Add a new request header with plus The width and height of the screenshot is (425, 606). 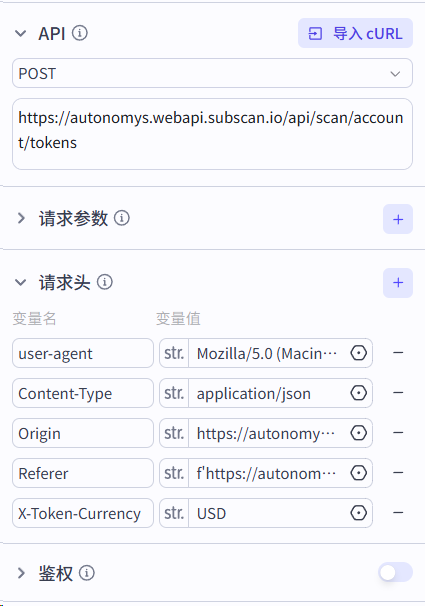pos(398,283)
